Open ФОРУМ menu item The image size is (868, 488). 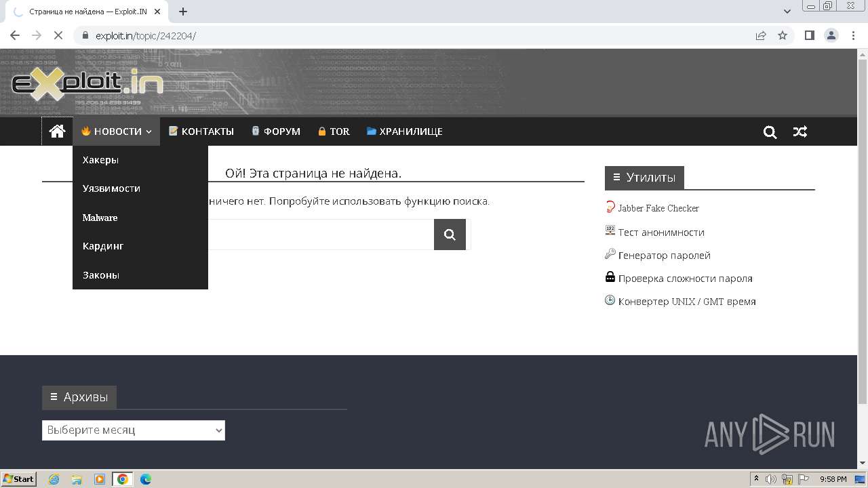click(x=275, y=131)
